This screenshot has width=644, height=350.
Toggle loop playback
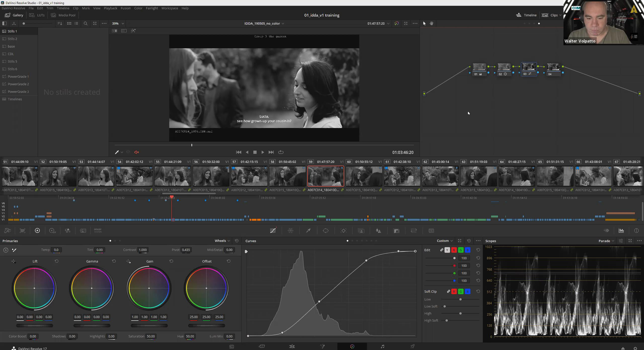click(281, 152)
